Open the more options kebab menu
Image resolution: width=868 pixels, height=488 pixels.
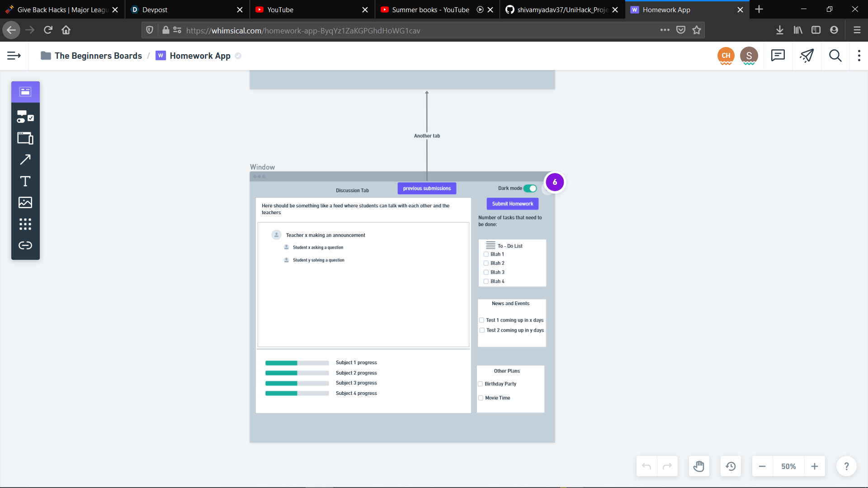[x=859, y=56]
